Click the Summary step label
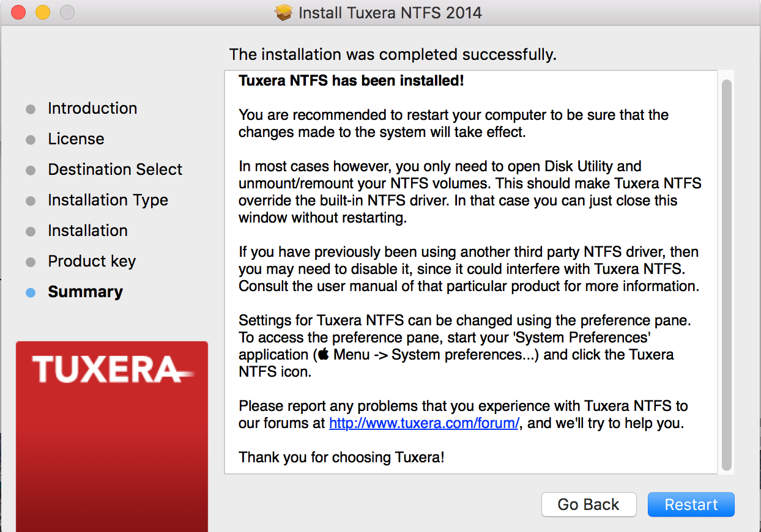This screenshot has width=761, height=532. tap(85, 292)
